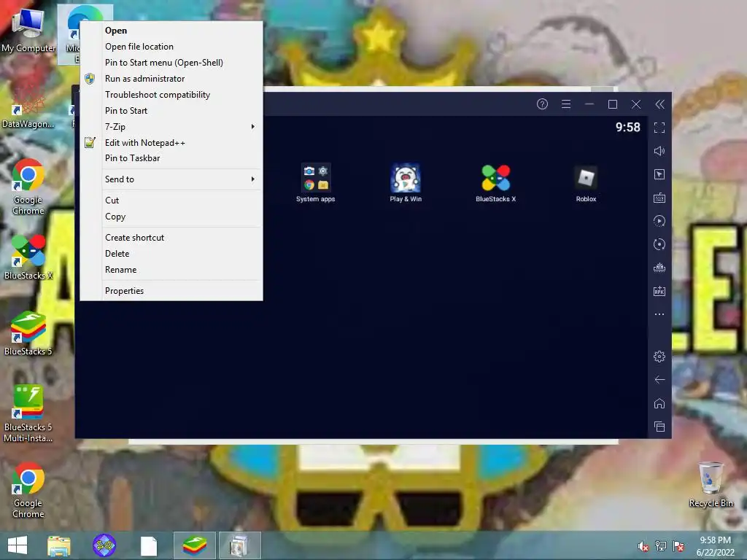Toggle BlueStacks fullscreen mode
Viewport: 747px width, 560px height.
[x=659, y=128]
